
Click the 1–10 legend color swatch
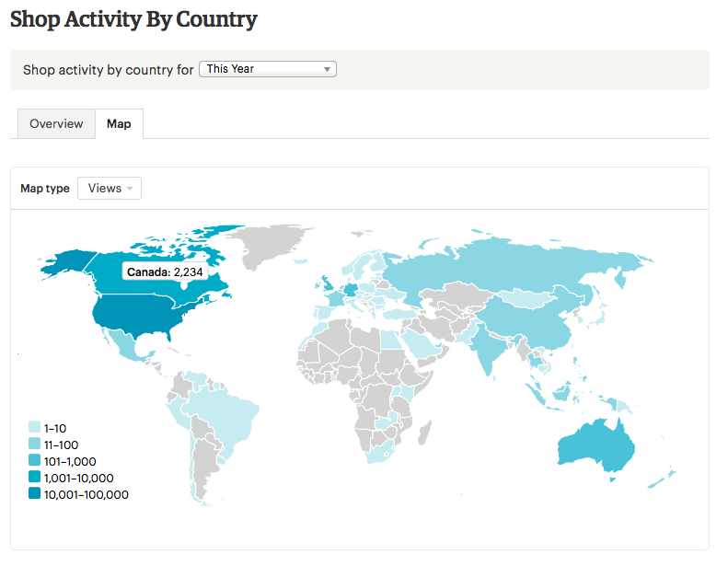coord(34,427)
